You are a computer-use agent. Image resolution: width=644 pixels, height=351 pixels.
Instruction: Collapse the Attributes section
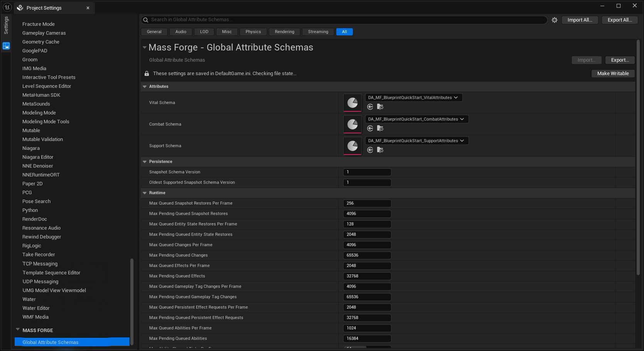[145, 87]
